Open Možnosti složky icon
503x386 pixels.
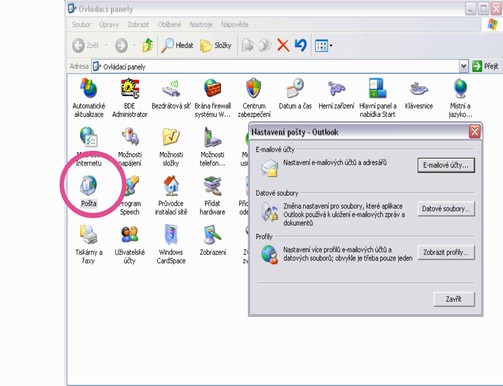pyautogui.click(x=171, y=147)
